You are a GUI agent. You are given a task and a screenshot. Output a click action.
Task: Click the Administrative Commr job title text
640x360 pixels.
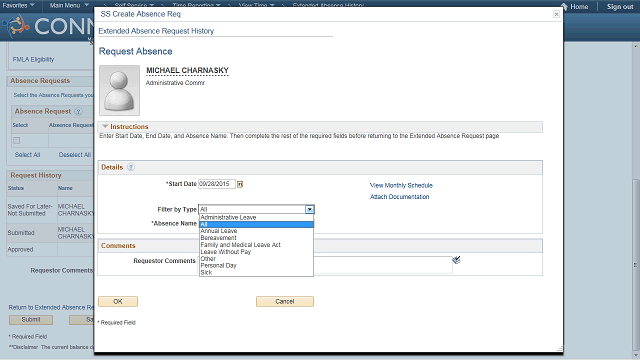click(175, 83)
